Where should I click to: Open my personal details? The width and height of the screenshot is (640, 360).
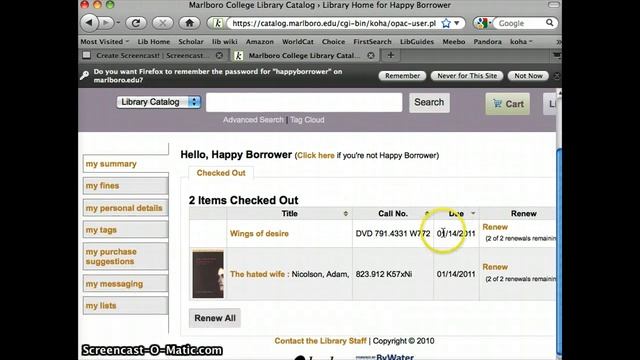[126, 208]
